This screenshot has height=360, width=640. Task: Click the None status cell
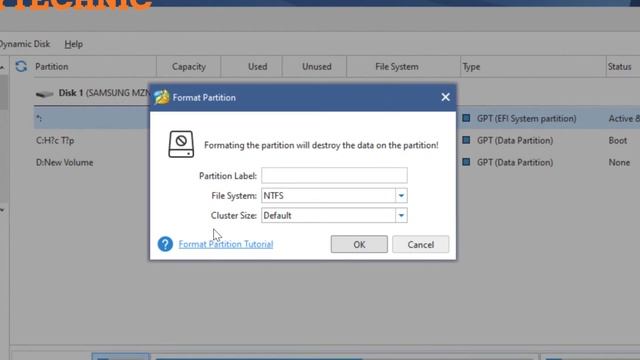pyautogui.click(x=619, y=162)
